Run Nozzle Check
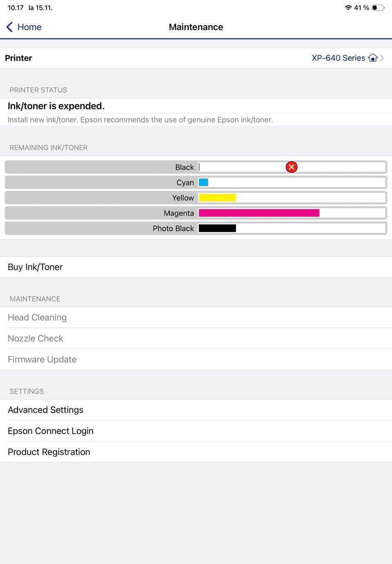Image resolution: width=392 pixels, height=564 pixels. pos(36,339)
